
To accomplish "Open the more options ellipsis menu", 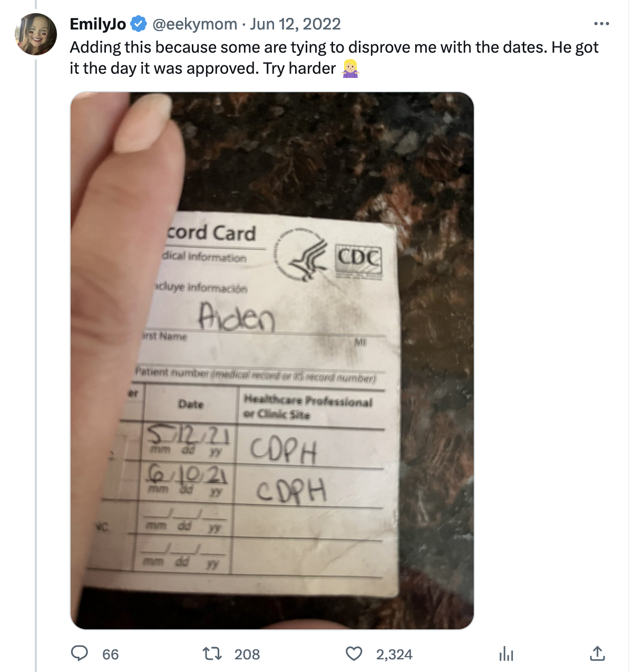I will click(601, 24).
